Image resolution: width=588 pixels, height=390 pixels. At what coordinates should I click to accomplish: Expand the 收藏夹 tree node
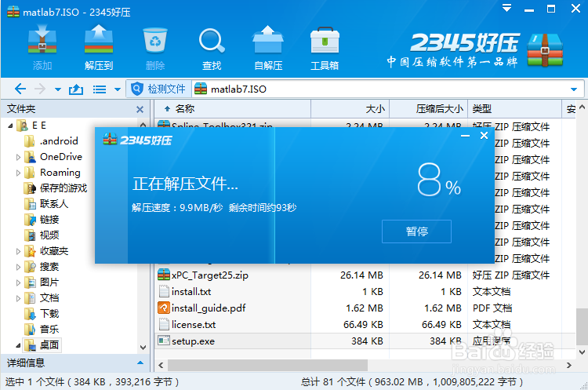pyautogui.click(x=18, y=251)
